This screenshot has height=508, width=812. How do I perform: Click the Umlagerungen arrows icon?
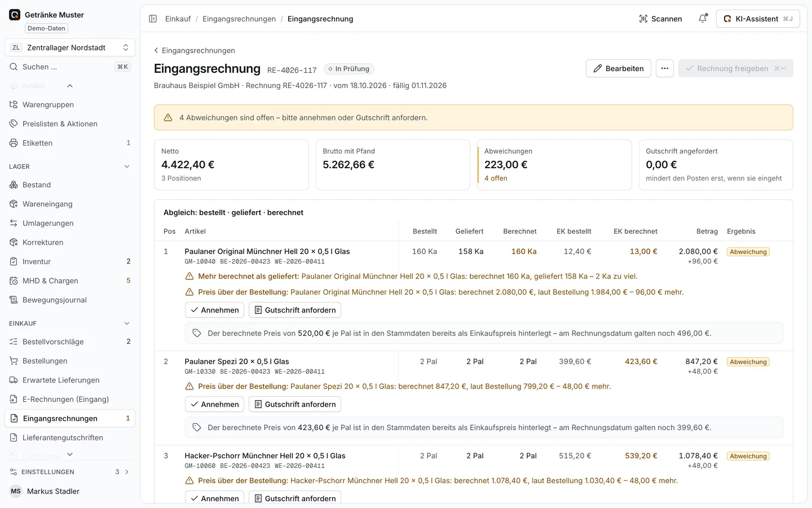tap(14, 223)
